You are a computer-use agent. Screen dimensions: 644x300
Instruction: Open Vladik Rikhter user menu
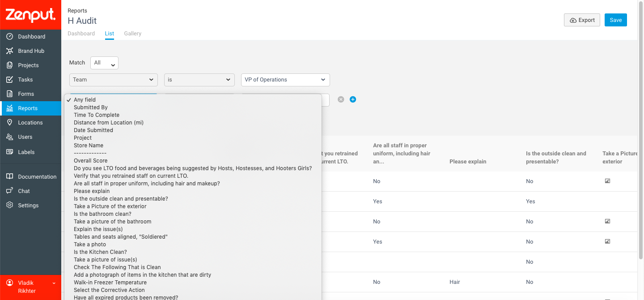click(x=30, y=287)
